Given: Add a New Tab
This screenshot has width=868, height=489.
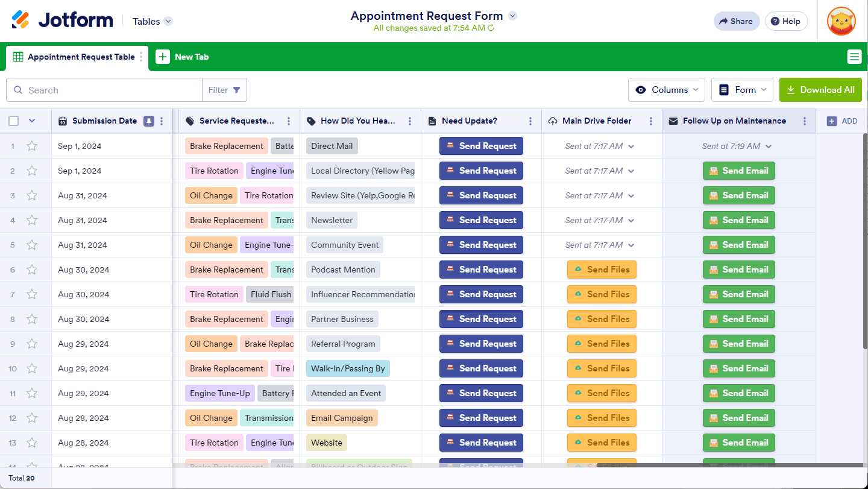Looking at the screenshot, I should click(183, 57).
